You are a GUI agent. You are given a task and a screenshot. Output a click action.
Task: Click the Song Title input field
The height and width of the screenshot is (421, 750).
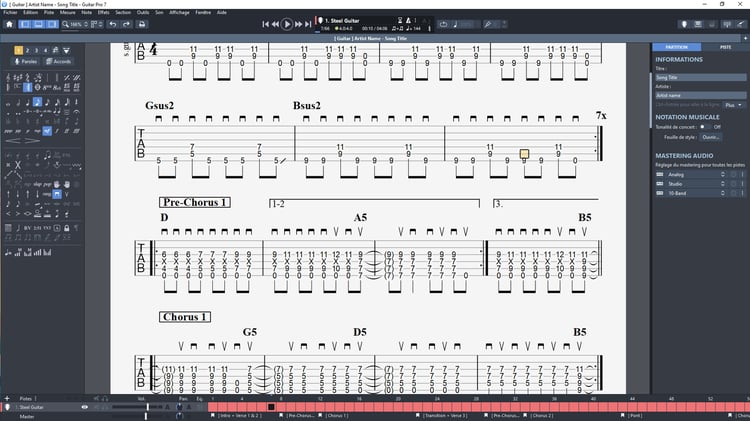tap(701, 78)
